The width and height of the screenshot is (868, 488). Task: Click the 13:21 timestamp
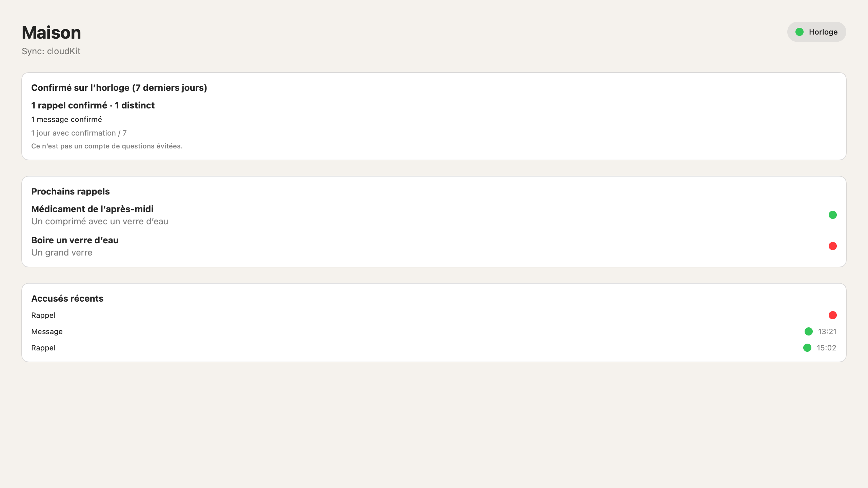click(x=827, y=331)
